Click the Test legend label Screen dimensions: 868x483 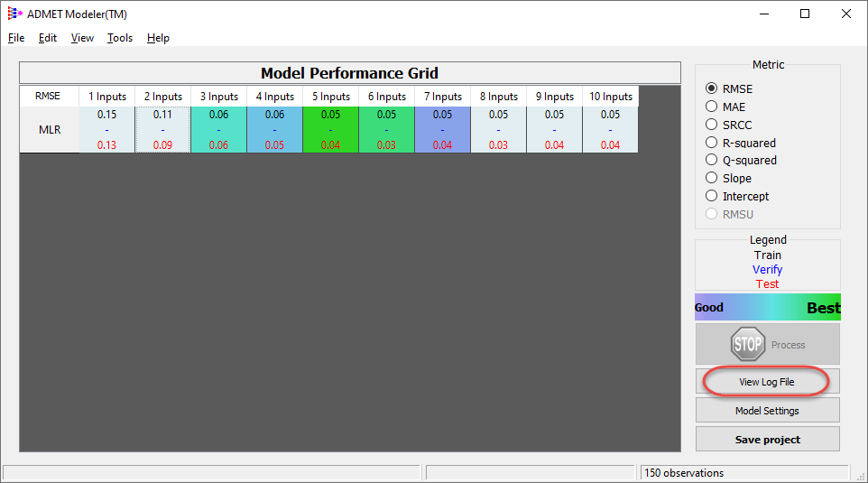(767, 284)
